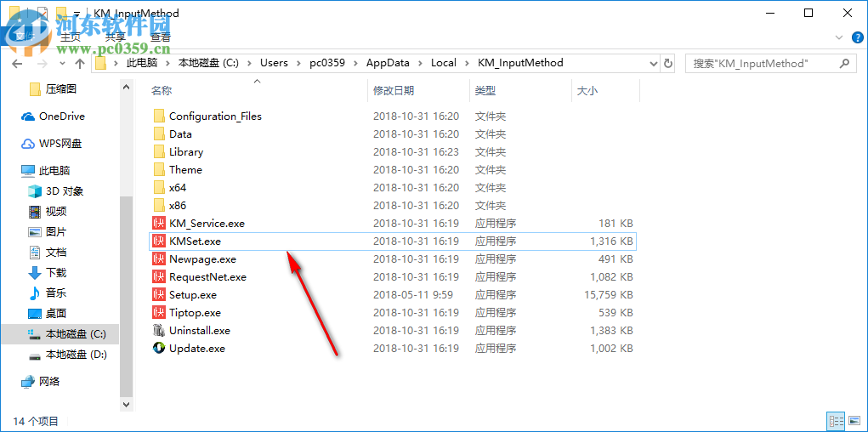Click the KM_Service.exe file icon
This screenshot has height=432, width=868.
pyautogui.click(x=160, y=224)
